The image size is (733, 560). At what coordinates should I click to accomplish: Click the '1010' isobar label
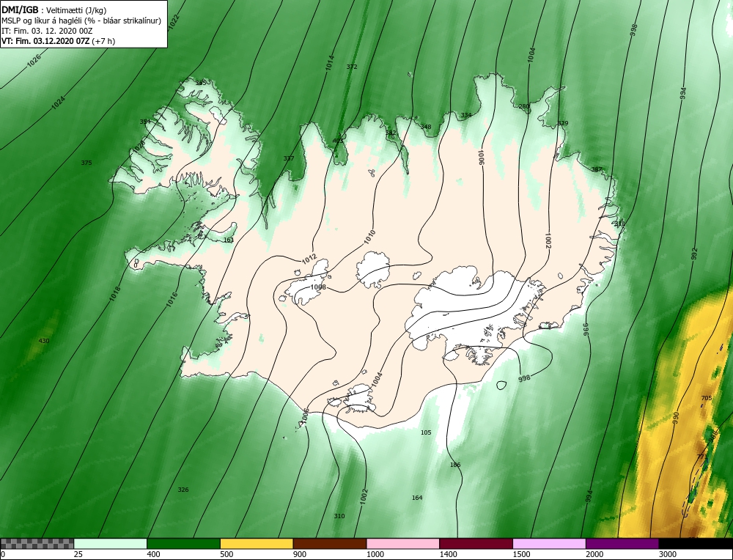click(x=369, y=238)
